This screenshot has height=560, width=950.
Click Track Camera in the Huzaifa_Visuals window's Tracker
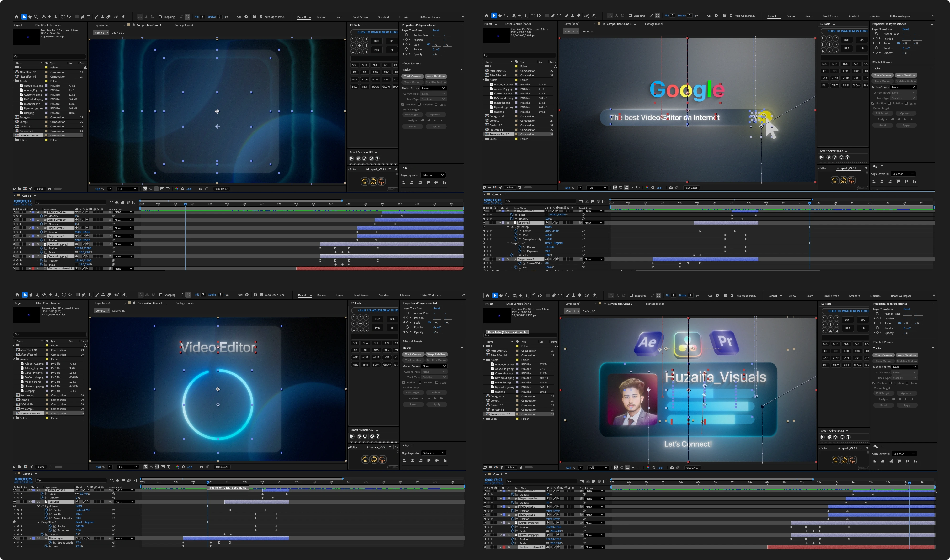point(884,355)
